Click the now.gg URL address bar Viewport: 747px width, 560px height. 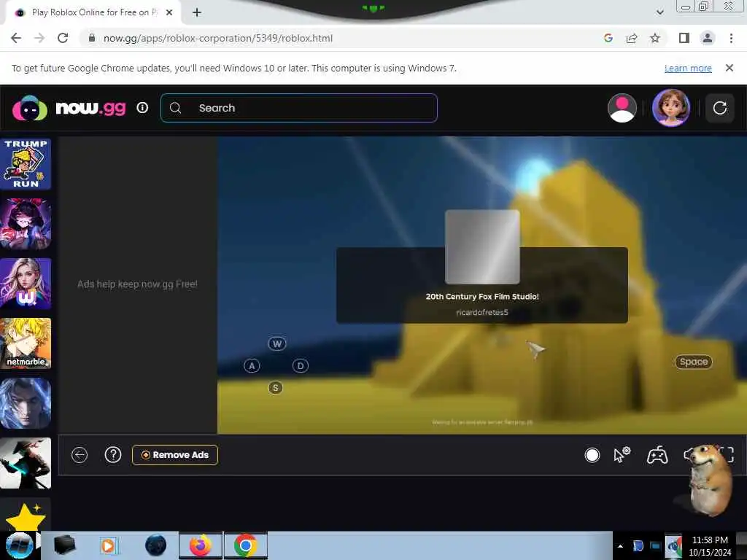pyautogui.click(x=217, y=38)
